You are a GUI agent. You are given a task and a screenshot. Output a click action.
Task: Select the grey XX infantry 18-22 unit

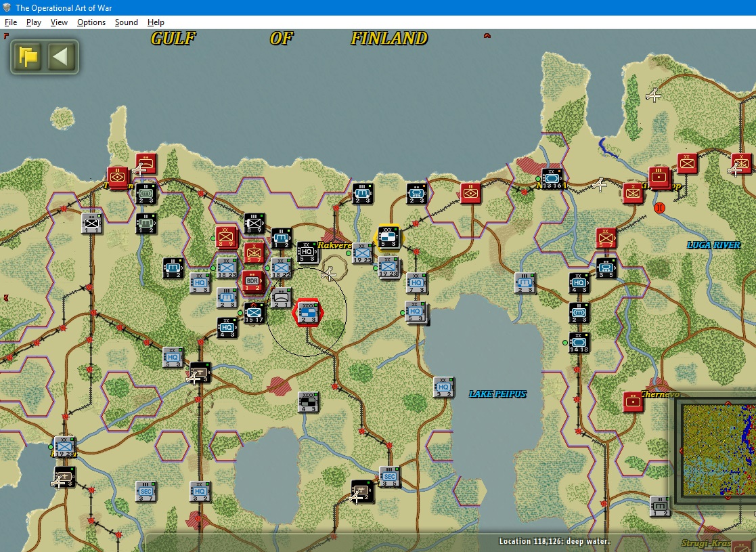[x=281, y=268]
